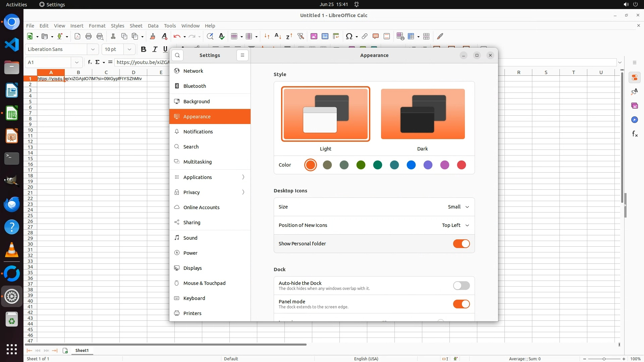Disable Show Personal folder switch
644x362 pixels.
point(461,244)
